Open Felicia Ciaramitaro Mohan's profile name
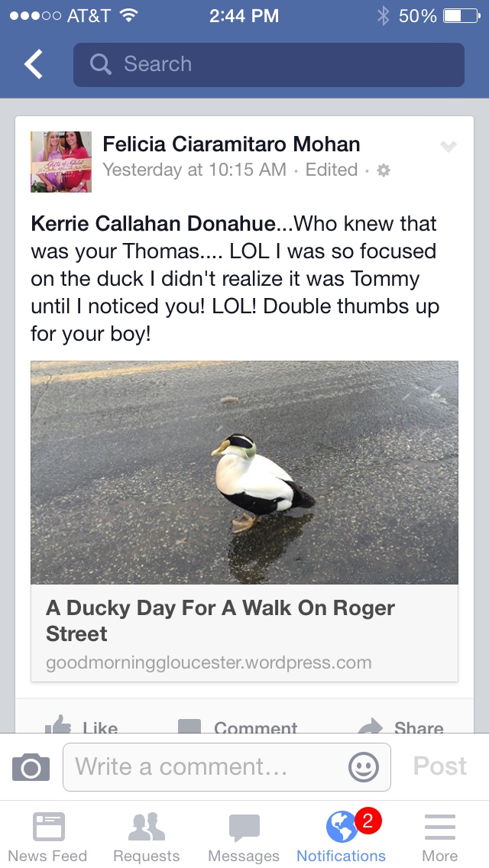Screen dimensions: 489x868 (231, 144)
